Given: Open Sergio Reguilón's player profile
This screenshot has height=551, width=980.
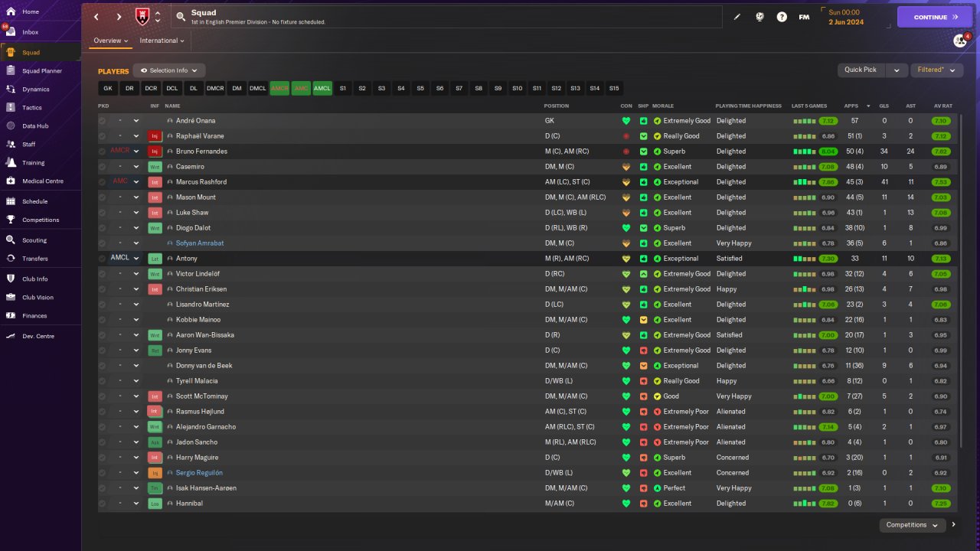Looking at the screenshot, I should [x=199, y=473].
